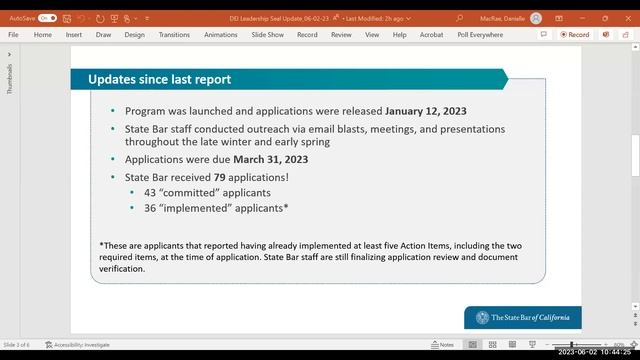This screenshot has height=360, width=640.
Task: Click the Share icon
Action: 626,35
